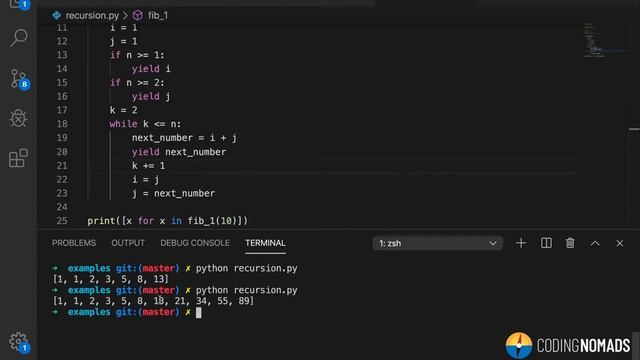The height and width of the screenshot is (360, 640).
Task: Open the Extensions view
Action: pos(18,158)
